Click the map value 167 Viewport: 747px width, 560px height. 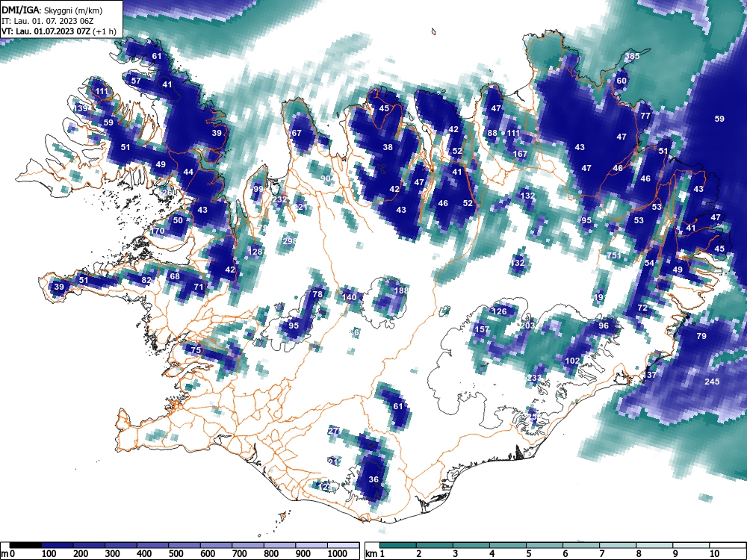click(520, 154)
